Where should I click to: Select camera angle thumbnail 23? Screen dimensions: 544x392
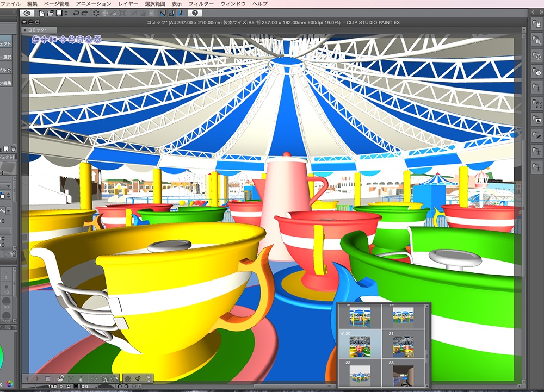click(x=403, y=373)
